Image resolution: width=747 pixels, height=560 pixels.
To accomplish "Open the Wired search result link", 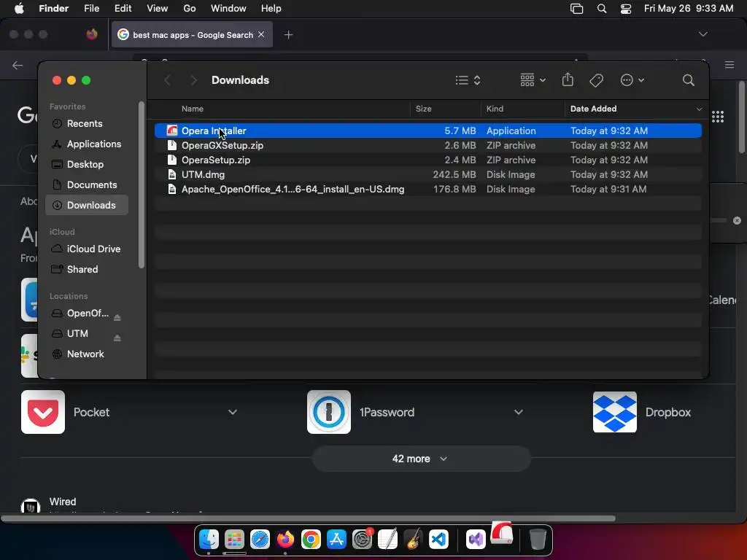I will pyautogui.click(x=63, y=502).
